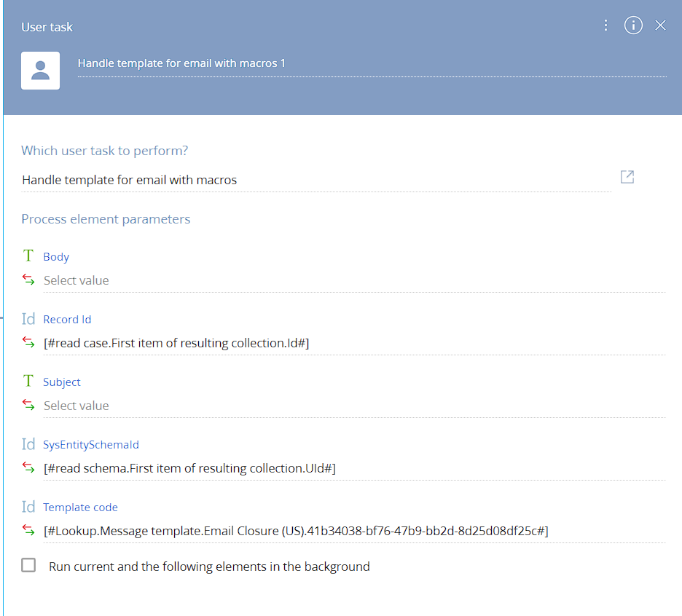The width and height of the screenshot is (682, 616).
Task: Click the direction arrows icon under Record Id
Action: pos(28,342)
